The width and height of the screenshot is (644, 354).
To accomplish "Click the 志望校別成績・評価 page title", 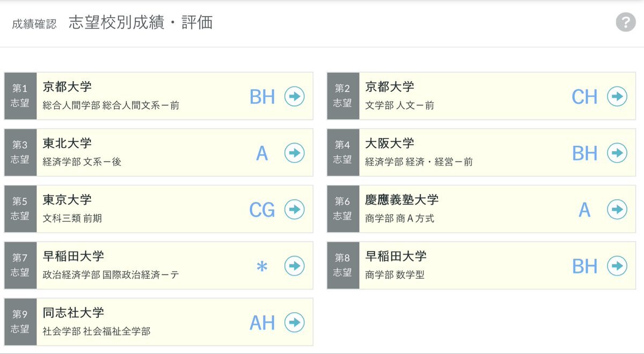I will pyautogui.click(x=141, y=23).
